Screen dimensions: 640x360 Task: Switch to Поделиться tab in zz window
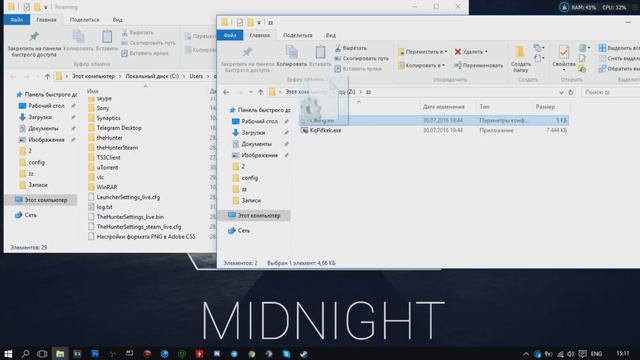298,36
